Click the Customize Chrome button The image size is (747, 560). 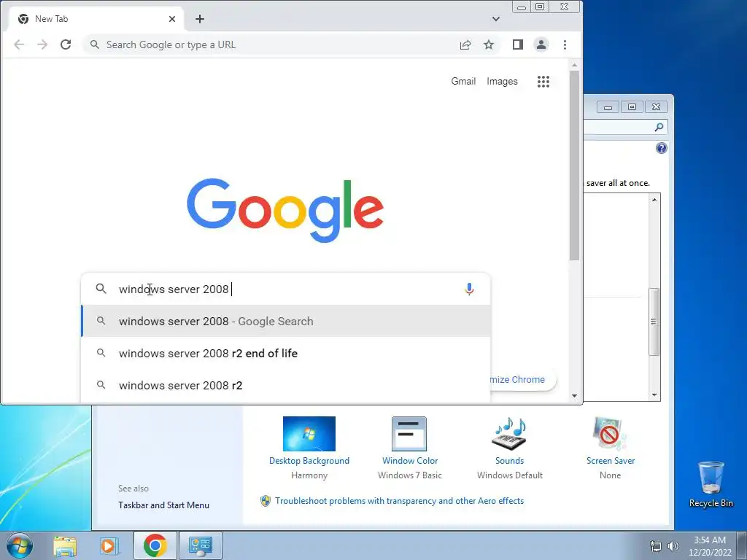(x=522, y=379)
